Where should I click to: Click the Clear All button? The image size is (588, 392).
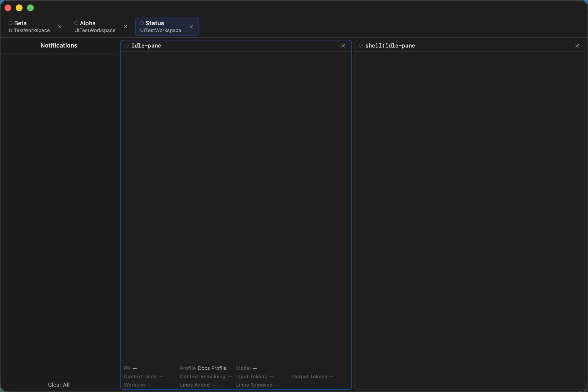click(59, 384)
